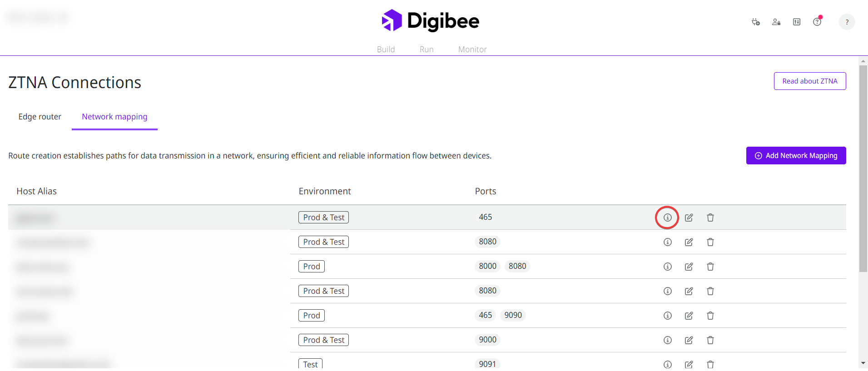Edit the mapping with port 9000
Viewport: 868px width, 371px height.
689,340
